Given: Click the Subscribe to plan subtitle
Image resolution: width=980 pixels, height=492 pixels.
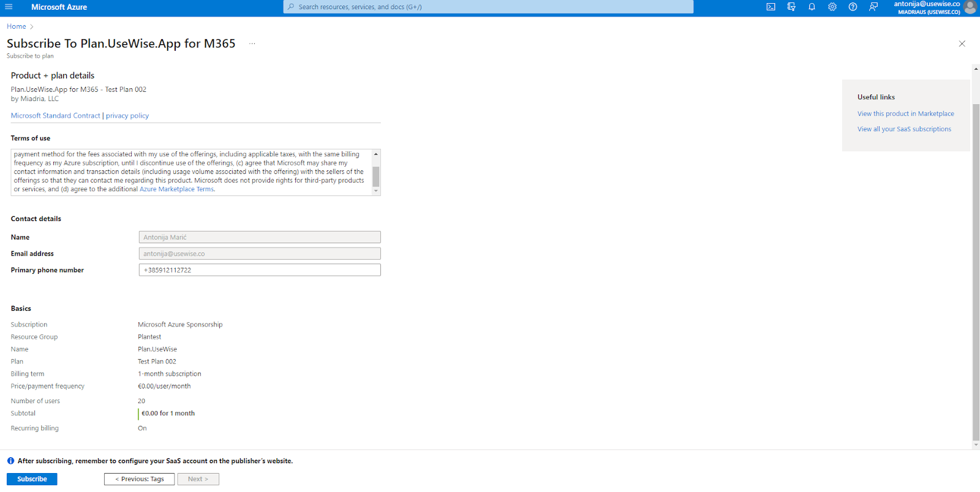Looking at the screenshot, I should pyautogui.click(x=30, y=56).
